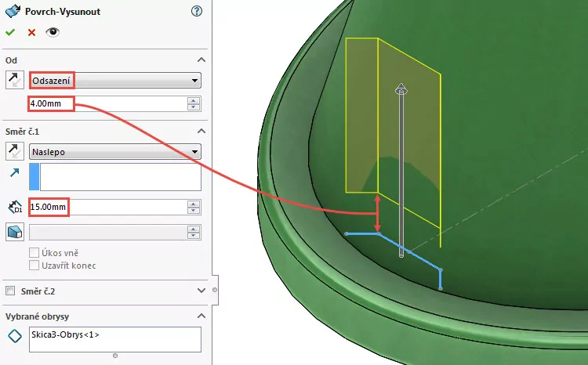Confirm the feature with the green checkmark
The width and height of the screenshot is (588, 365).
click(10, 33)
